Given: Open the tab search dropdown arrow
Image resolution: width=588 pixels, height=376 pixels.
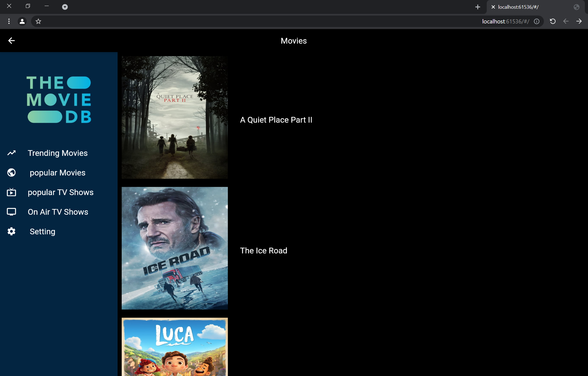Looking at the screenshot, I should tap(65, 7).
